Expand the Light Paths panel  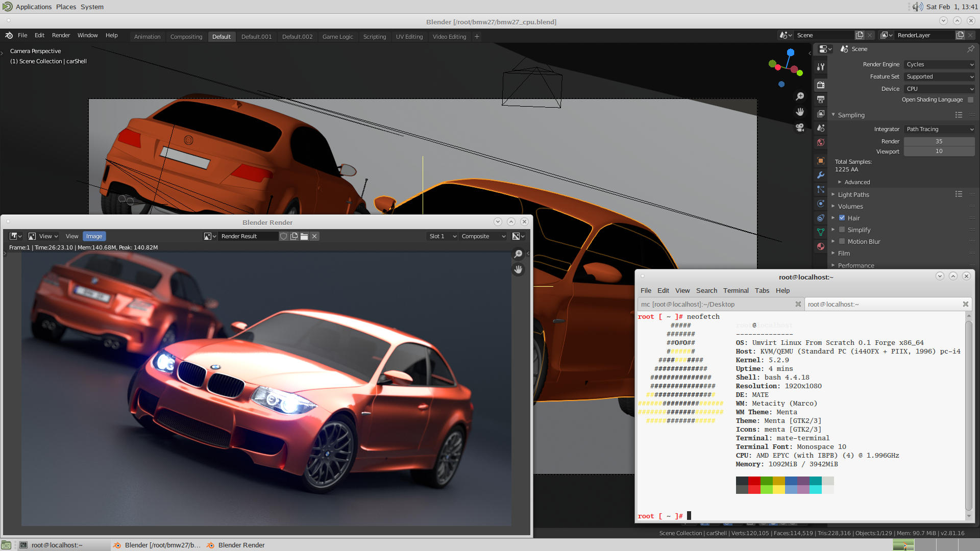pyautogui.click(x=833, y=194)
